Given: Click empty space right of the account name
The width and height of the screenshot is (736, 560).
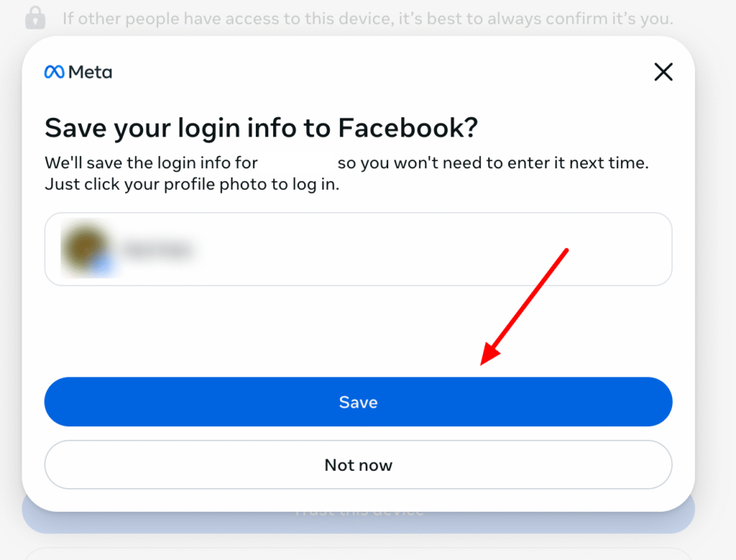Looking at the screenshot, I should tap(431, 249).
